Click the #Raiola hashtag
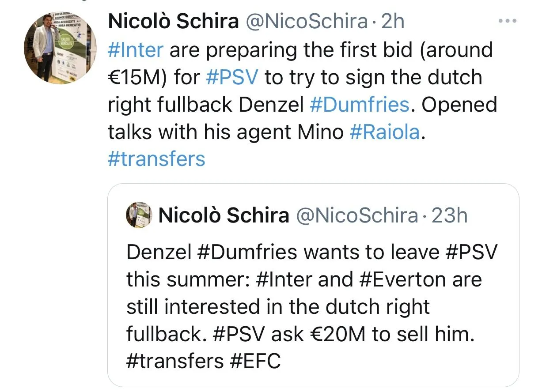Screen dimensions: 546x392 (x=385, y=132)
